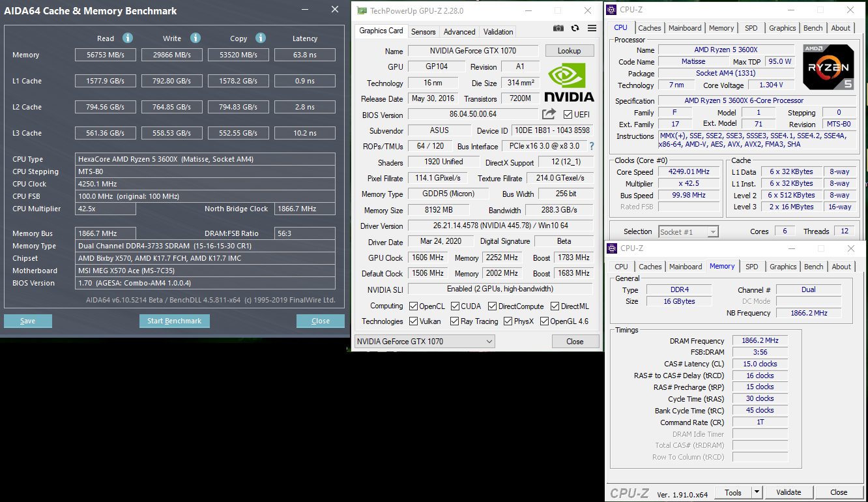Click the CAS# Latency 15.0 clocks value

pos(760,364)
